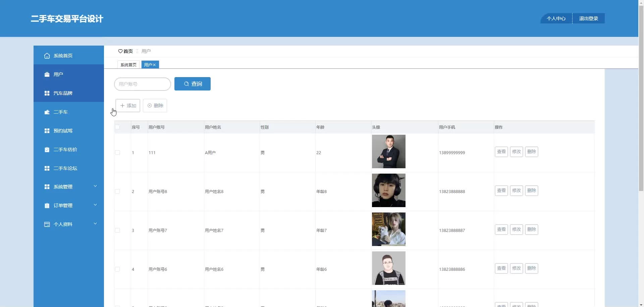Switch to the 系统首页 tab
644x307 pixels.
[x=128, y=65]
